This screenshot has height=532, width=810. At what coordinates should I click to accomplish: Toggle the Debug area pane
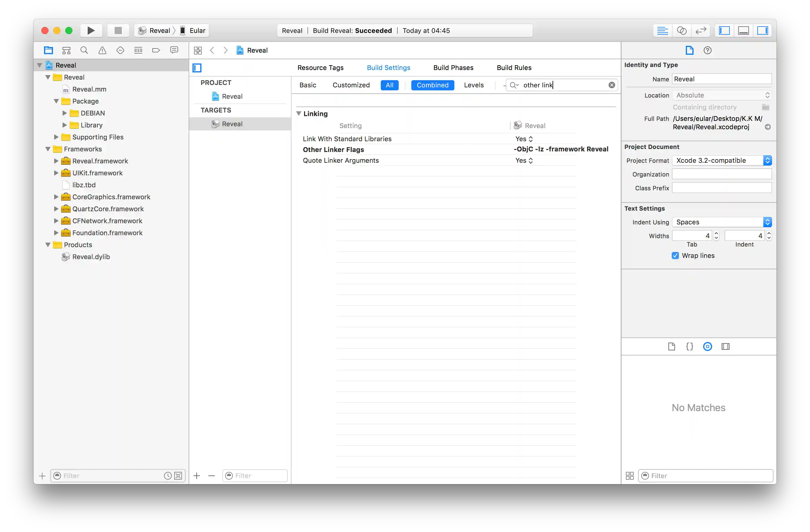pos(743,31)
